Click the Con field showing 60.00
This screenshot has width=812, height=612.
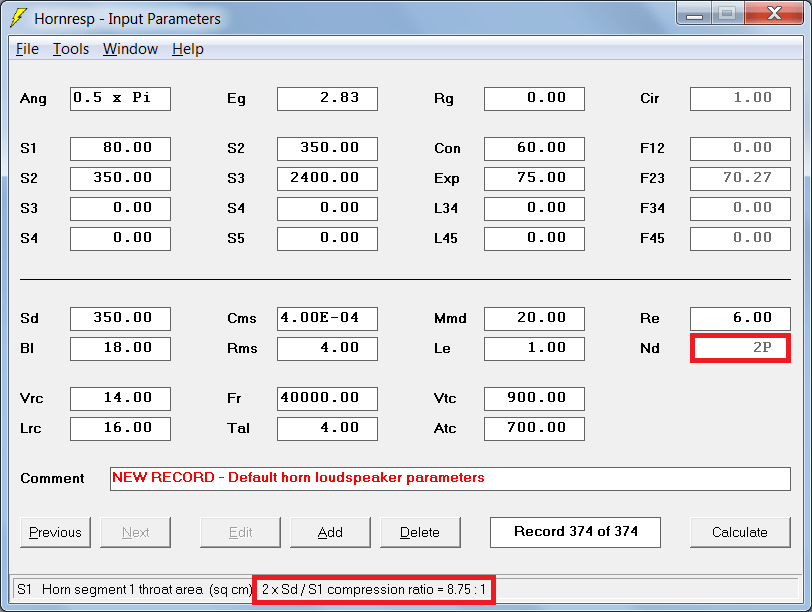click(534, 149)
